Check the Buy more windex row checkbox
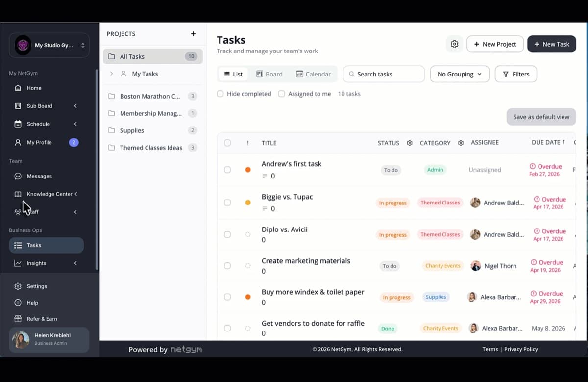 [227, 297]
